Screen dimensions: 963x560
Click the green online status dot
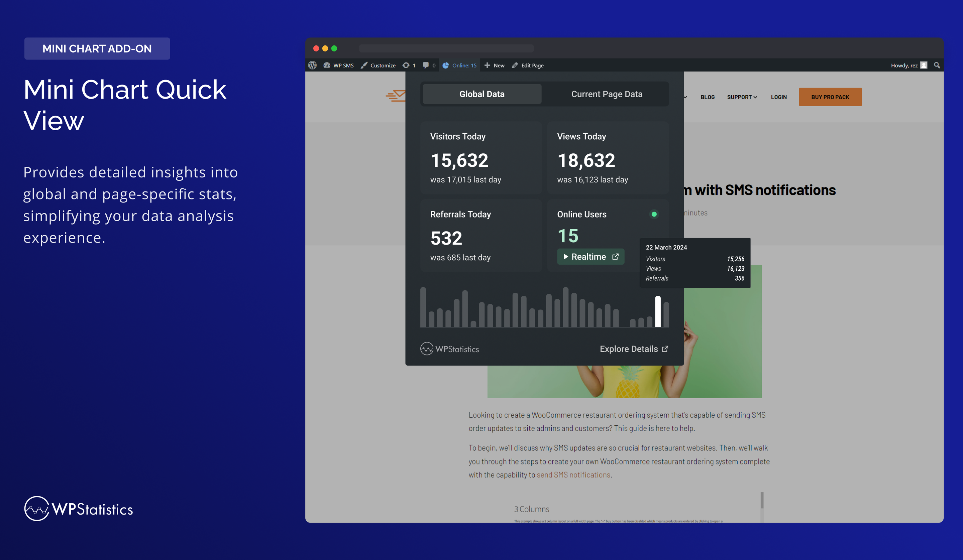coord(654,214)
